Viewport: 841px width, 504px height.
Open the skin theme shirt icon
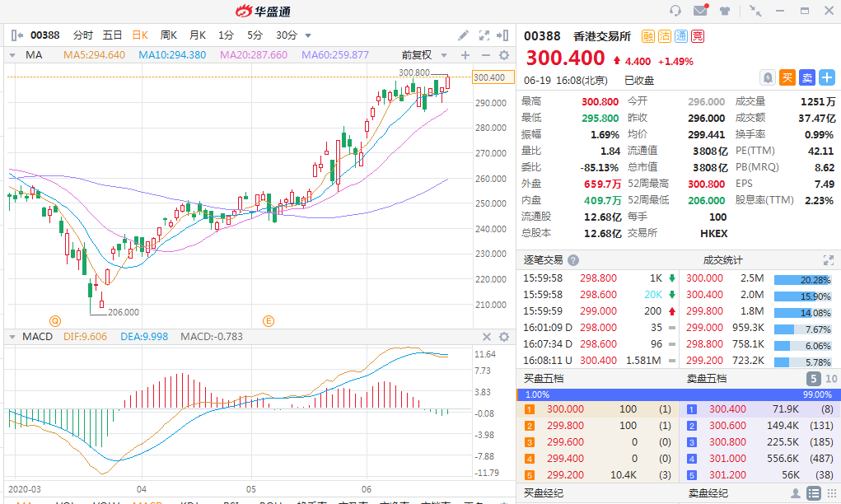pos(725,11)
